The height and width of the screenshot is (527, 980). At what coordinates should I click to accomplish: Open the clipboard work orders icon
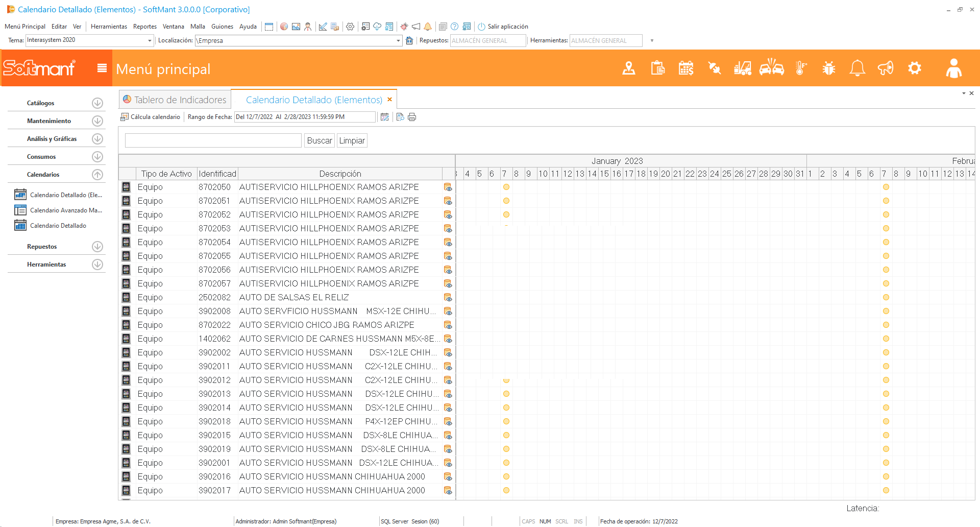[657, 68]
